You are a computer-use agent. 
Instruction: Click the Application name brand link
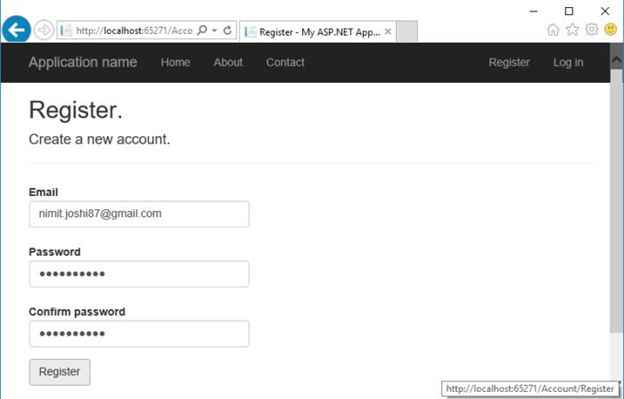[x=83, y=62]
